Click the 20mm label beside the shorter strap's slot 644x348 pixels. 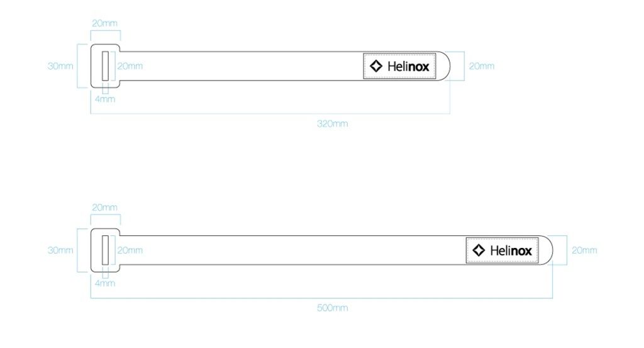coord(130,66)
